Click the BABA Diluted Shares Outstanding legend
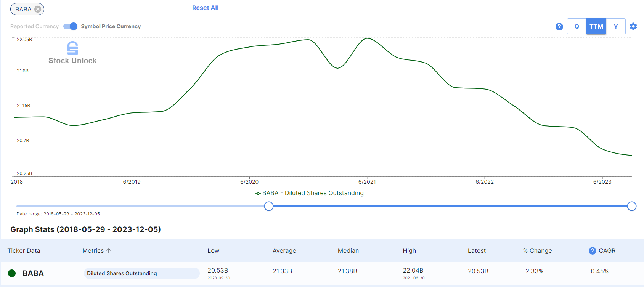 click(x=310, y=193)
